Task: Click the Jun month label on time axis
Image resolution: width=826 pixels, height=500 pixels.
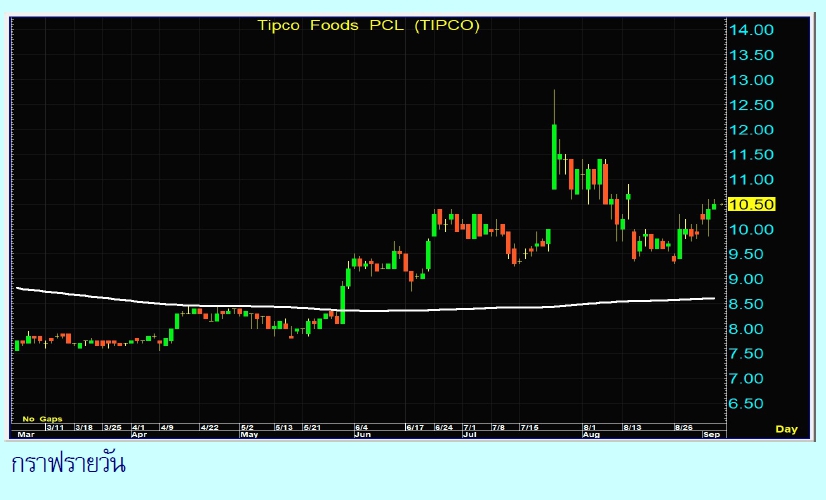Action: 362,435
